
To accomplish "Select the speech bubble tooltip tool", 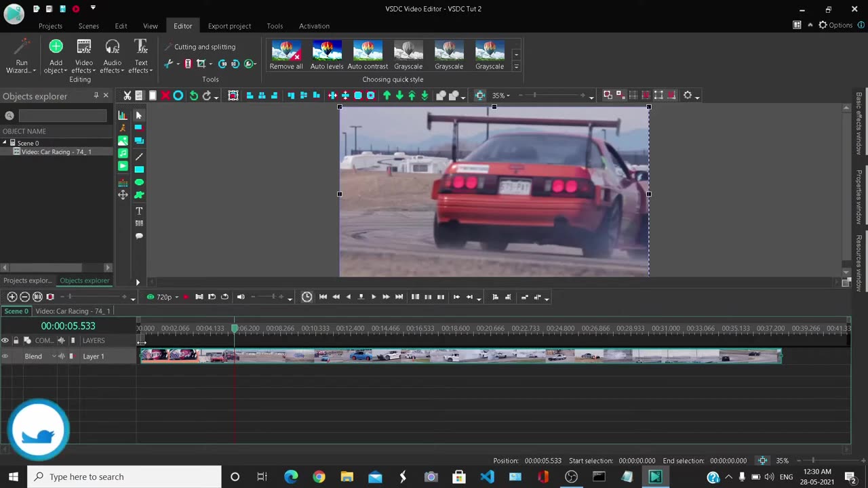I will (139, 236).
